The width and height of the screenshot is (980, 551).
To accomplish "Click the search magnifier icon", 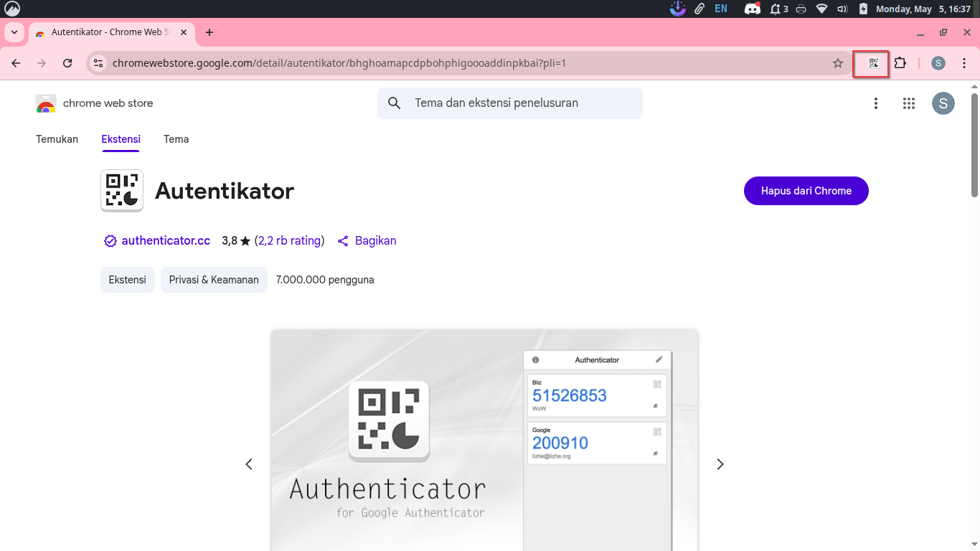I will pyautogui.click(x=394, y=103).
